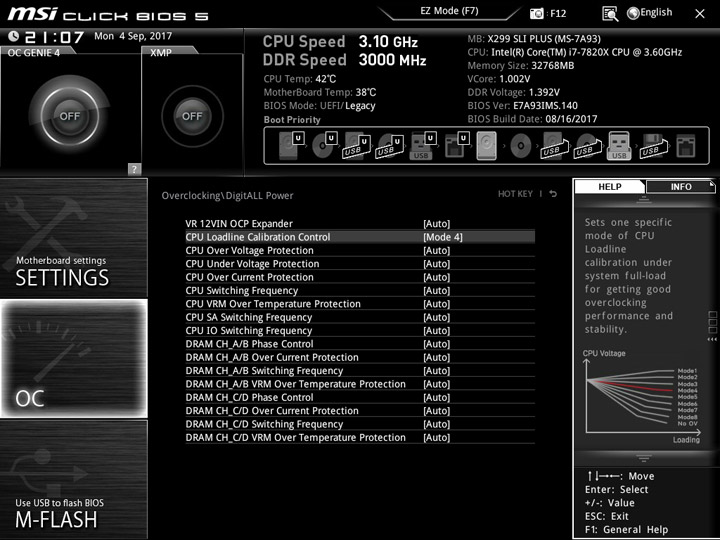Open CPU IO Switching Frequency [Auto] value

coord(437,330)
